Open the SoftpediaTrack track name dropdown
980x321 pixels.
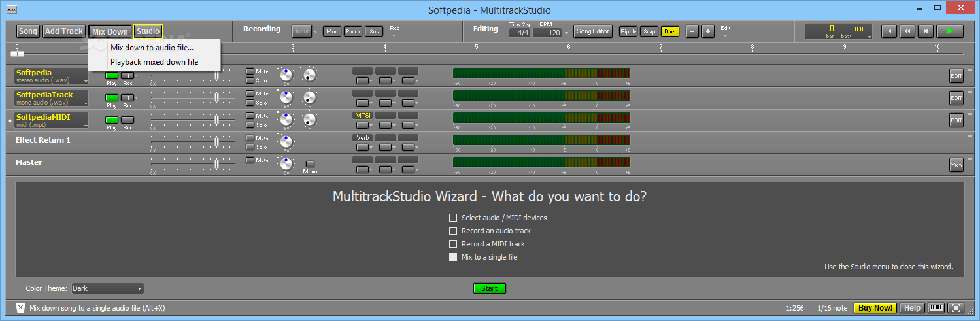86,103
